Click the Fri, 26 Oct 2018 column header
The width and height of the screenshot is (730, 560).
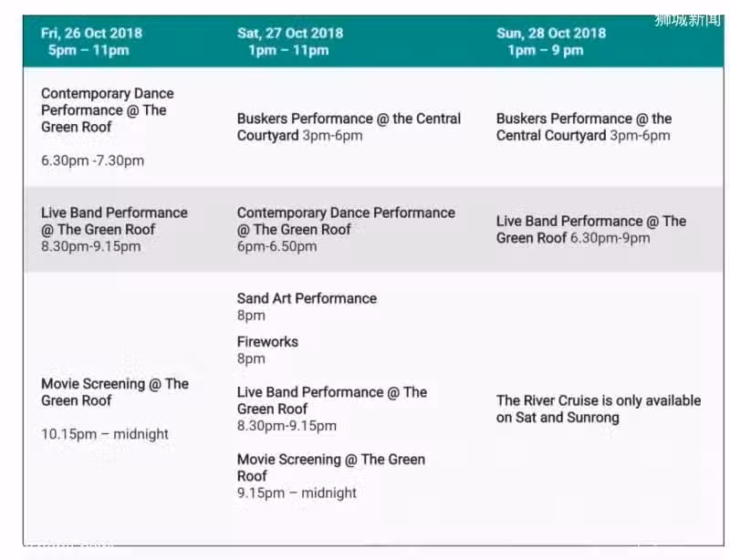pyautogui.click(x=91, y=41)
